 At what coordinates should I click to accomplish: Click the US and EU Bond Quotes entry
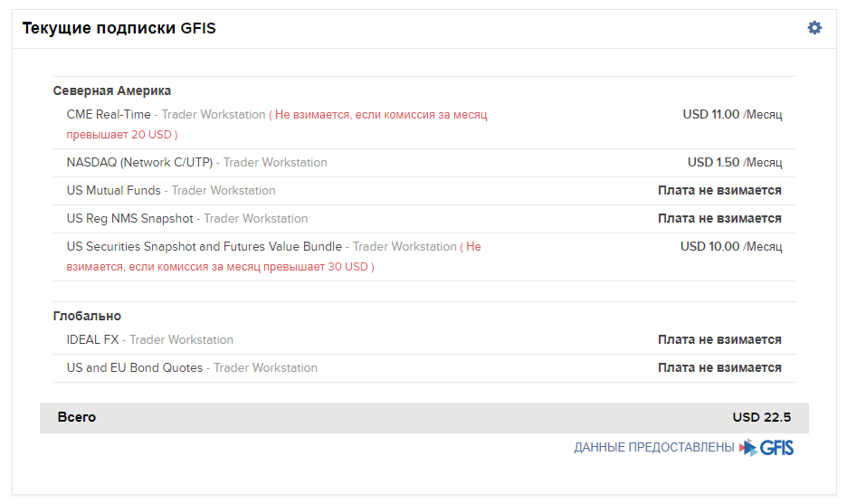point(134,368)
